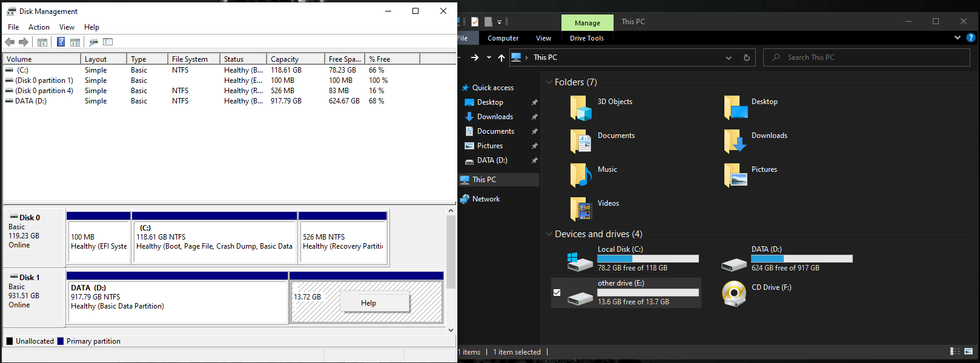Select the 526 MB Recovery Partition block
980x363 pixels.
tap(342, 237)
